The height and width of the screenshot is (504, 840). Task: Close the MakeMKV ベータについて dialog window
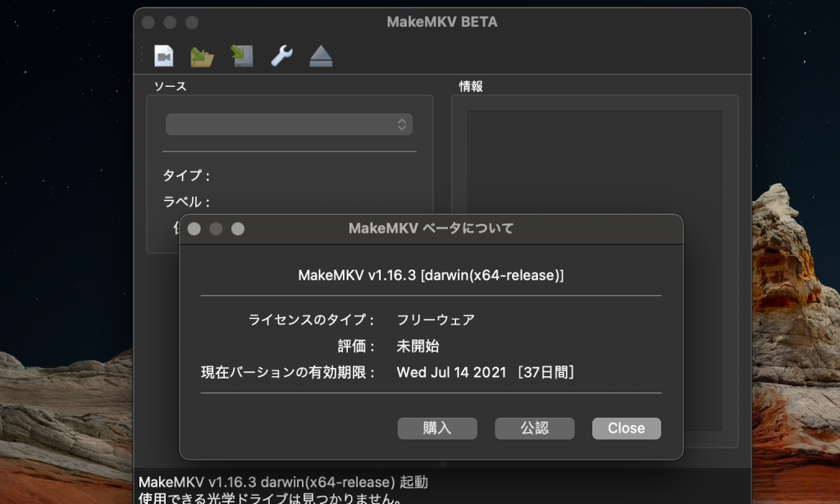click(x=194, y=229)
